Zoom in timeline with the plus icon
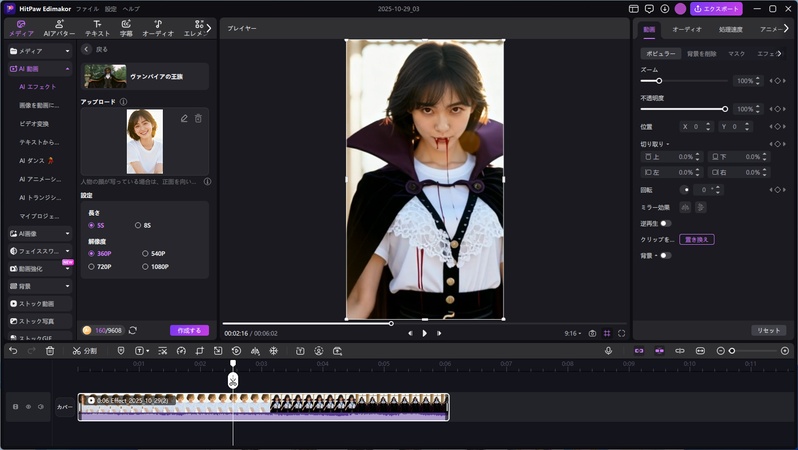This screenshot has width=798, height=450. pyautogui.click(x=785, y=351)
